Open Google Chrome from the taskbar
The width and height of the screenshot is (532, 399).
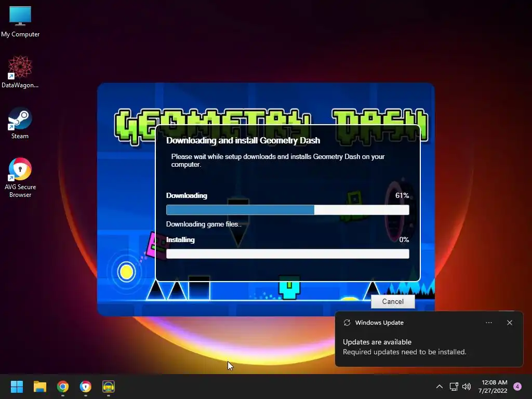click(x=63, y=387)
